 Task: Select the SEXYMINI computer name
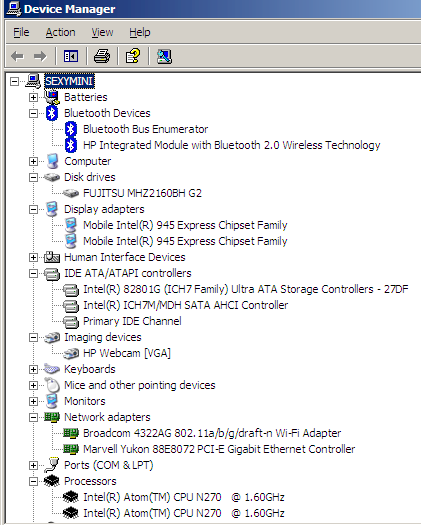coord(69,81)
